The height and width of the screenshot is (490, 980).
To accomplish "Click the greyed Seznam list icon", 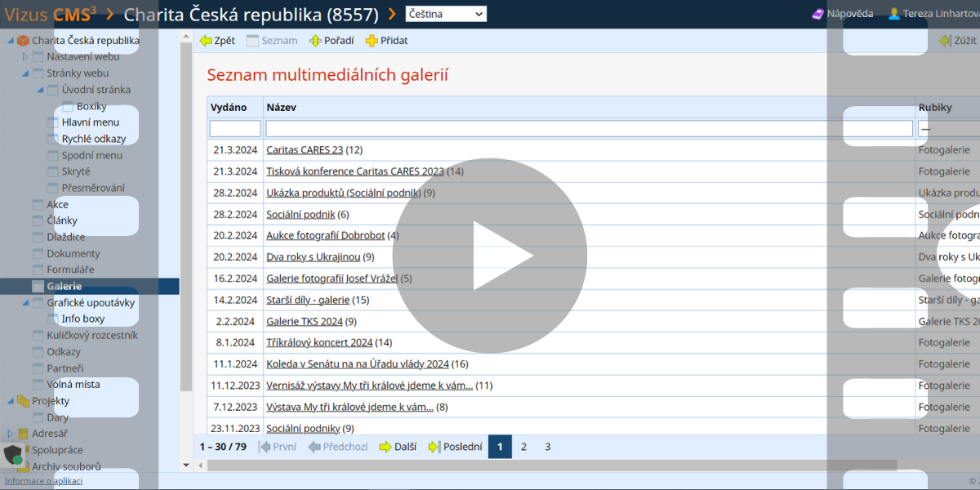I will pos(252,41).
